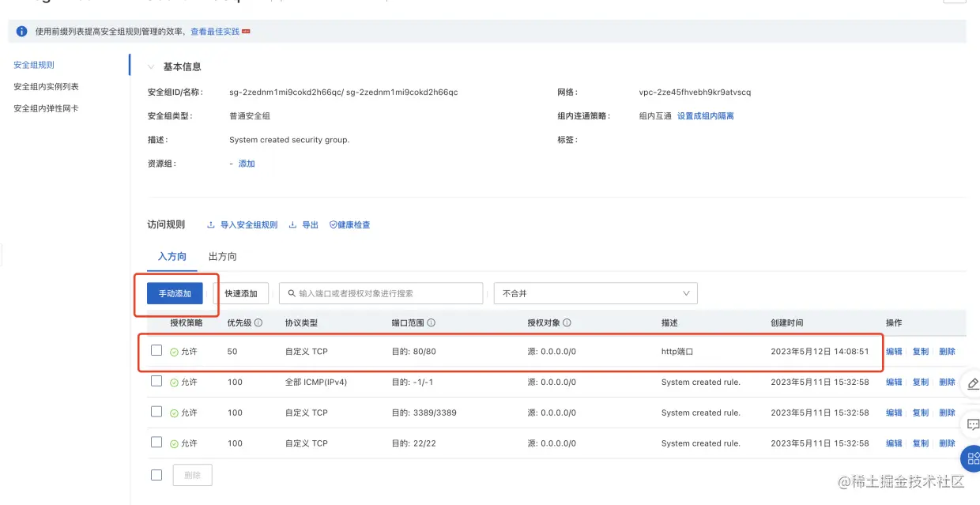
Task: Click the 导出 export link
Action: coord(310,225)
